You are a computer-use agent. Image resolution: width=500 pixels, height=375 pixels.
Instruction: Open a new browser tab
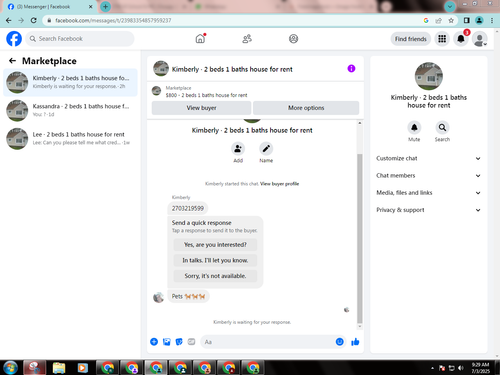point(105,6)
